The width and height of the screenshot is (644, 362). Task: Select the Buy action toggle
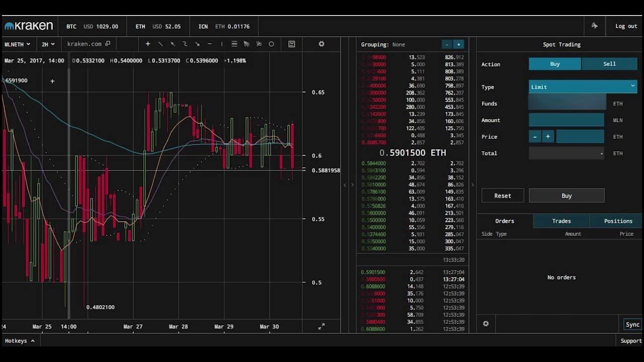click(x=555, y=64)
